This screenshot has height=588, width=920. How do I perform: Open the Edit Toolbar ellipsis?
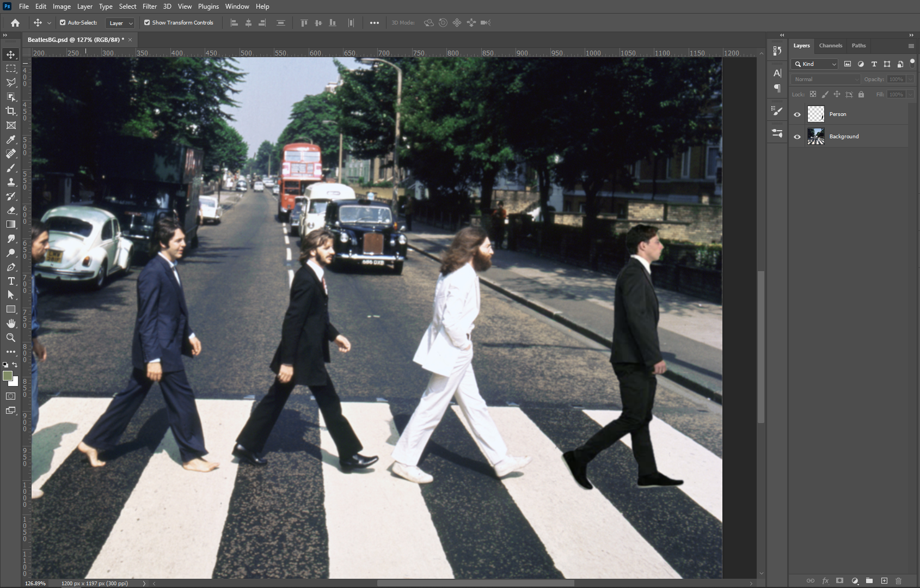click(x=11, y=352)
